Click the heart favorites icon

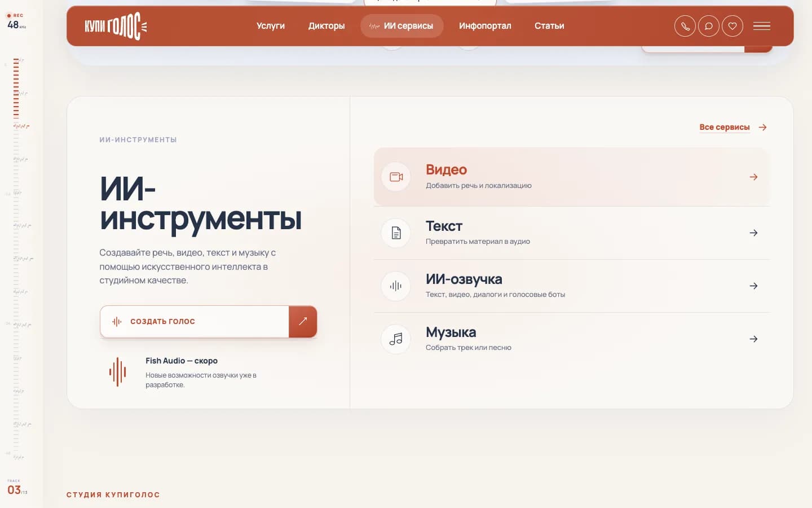click(732, 26)
